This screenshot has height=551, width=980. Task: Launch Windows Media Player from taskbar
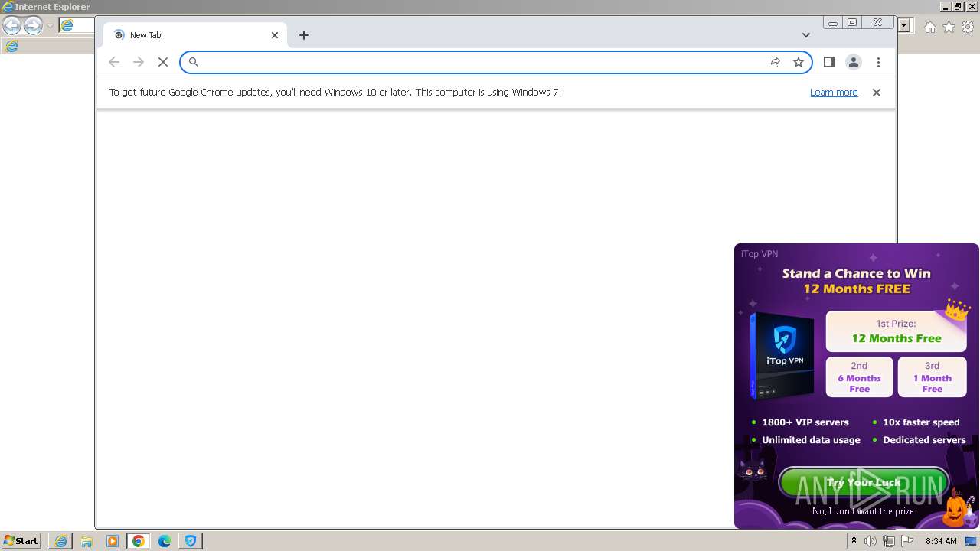pyautogui.click(x=113, y=541)
